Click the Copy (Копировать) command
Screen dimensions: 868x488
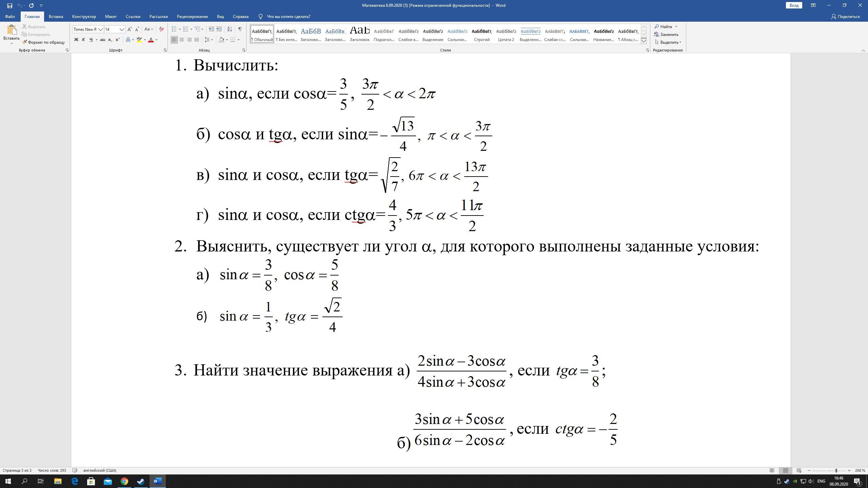coord(36,34)
